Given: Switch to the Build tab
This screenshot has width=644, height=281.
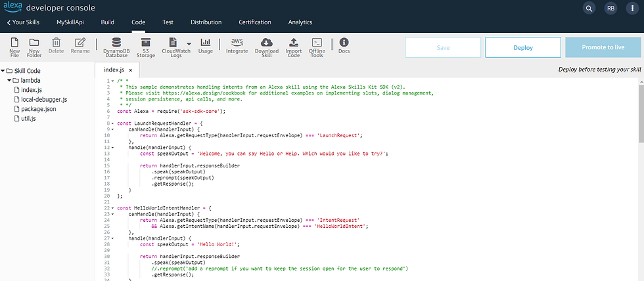Looking at the screenshot, I should [108, 22].
